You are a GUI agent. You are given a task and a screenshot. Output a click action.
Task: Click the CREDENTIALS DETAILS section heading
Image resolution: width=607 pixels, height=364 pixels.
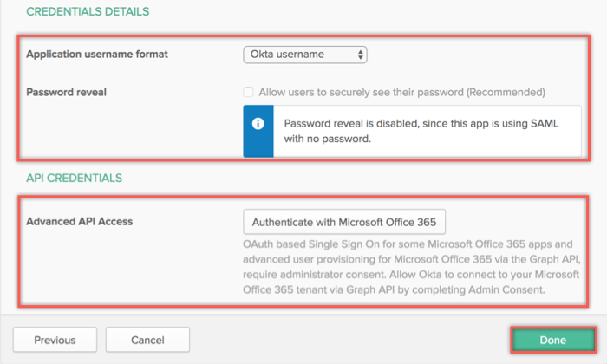click(88, 11)
